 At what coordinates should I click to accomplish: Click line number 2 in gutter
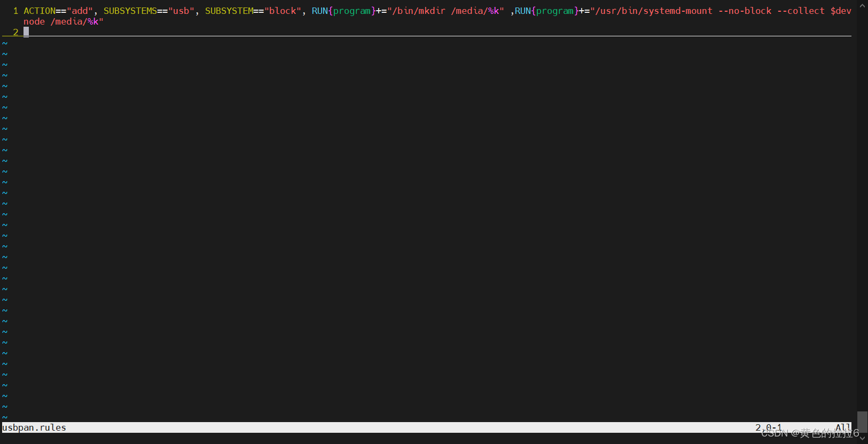[x=15, y=32]
